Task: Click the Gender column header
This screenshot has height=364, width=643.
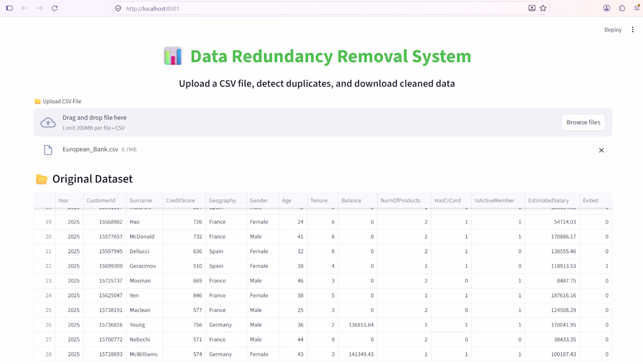Action: pyautogui.click(x=263, y=200)
